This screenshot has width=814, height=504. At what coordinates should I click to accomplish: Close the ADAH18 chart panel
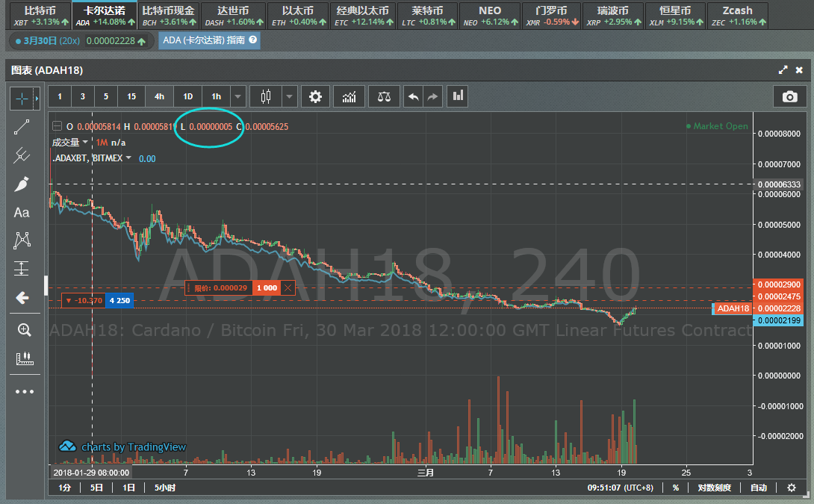(x=800, y=70)
